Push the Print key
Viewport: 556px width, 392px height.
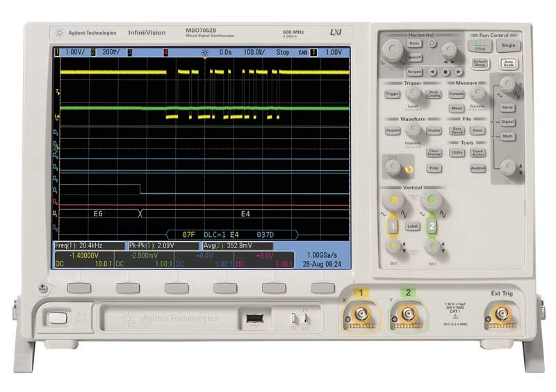tap(477, 131)
